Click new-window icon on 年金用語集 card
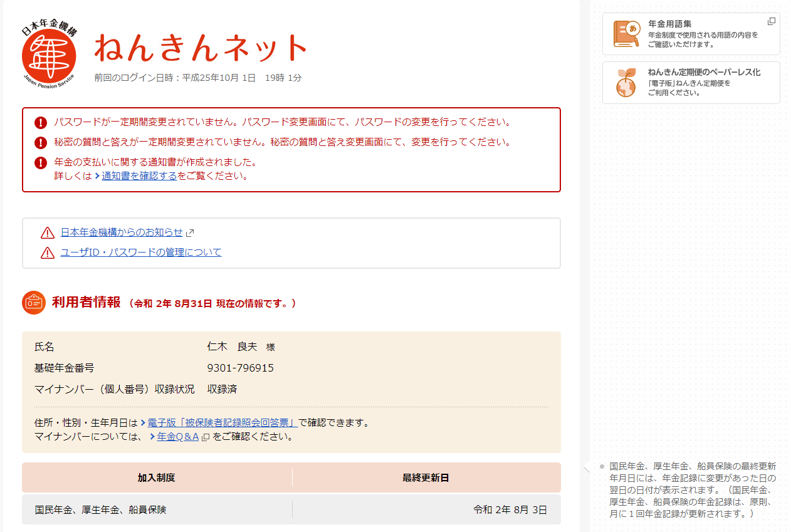Image resolution: width=791 pixels, height=532 pixels. point(772,21)
